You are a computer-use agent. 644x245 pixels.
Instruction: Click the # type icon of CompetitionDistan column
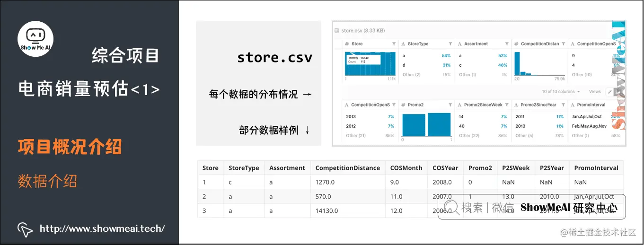tap(517, 44)
